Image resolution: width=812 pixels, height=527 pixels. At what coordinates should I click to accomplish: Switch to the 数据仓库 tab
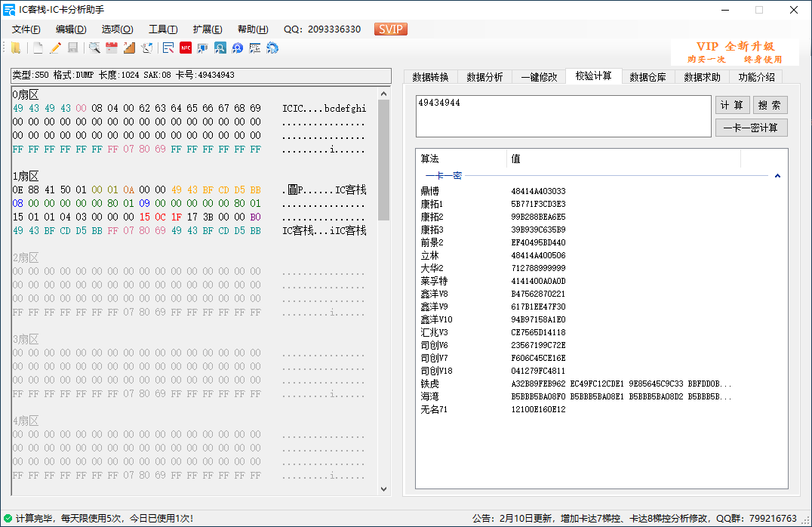pyautogui.click(x=647, y=77)
